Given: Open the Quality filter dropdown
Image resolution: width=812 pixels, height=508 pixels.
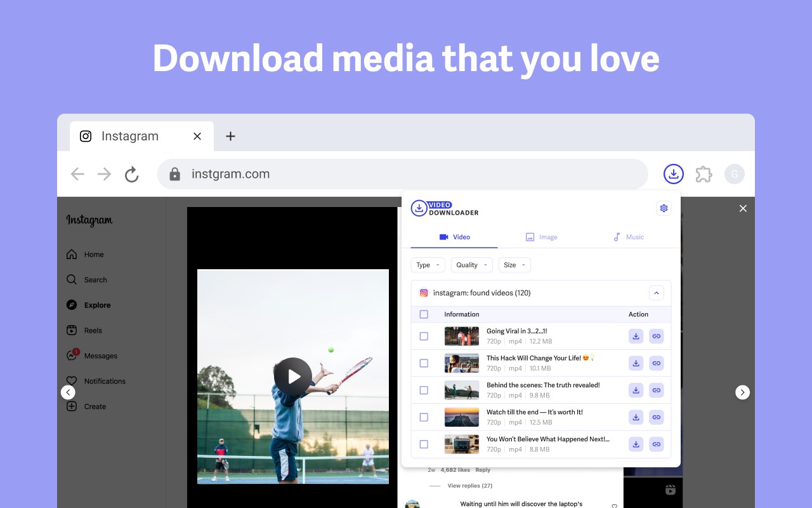Looking at the screenshot, I should 471,265.
